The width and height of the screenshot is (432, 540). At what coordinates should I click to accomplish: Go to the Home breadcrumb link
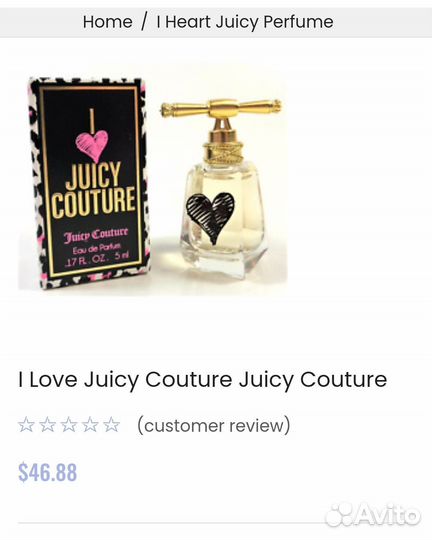coord(107,22)
